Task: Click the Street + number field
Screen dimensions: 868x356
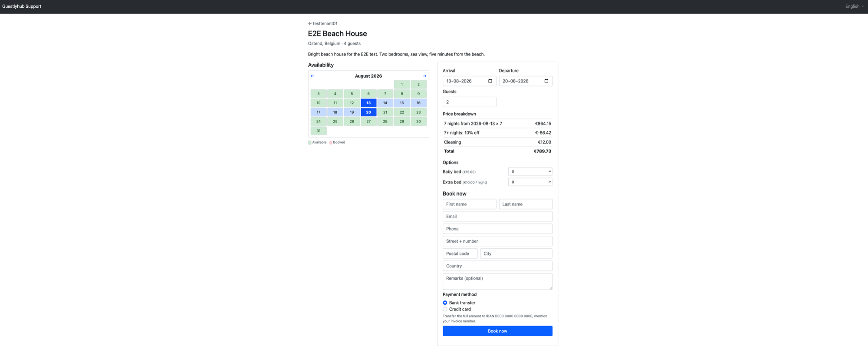Action: (x=497, y=241)
